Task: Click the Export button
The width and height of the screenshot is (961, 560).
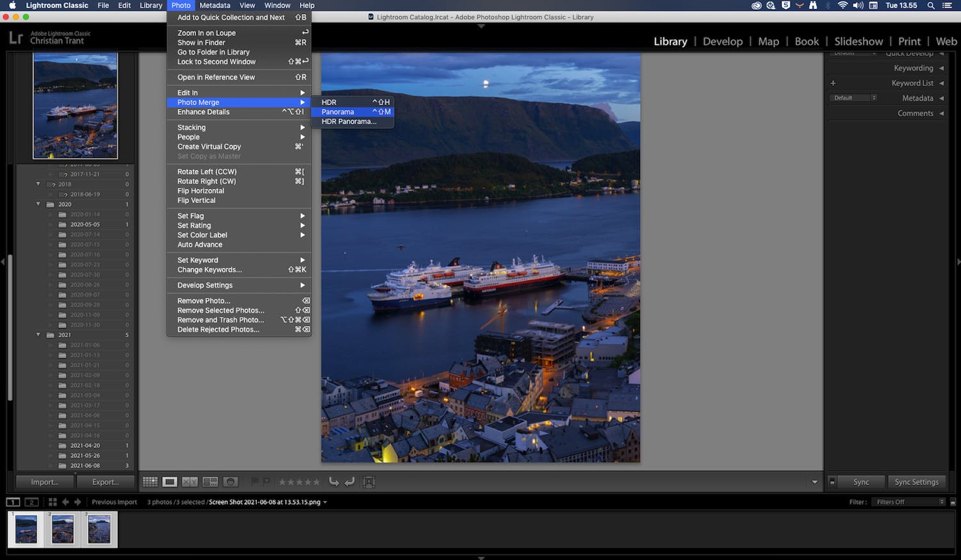Action: [x=105, y=482]
